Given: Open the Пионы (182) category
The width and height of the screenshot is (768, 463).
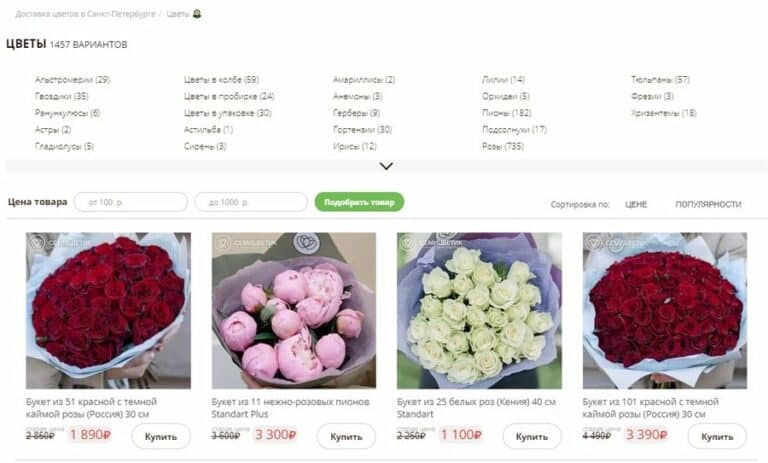Looking at the screenshot, I should tap(506, 113).
